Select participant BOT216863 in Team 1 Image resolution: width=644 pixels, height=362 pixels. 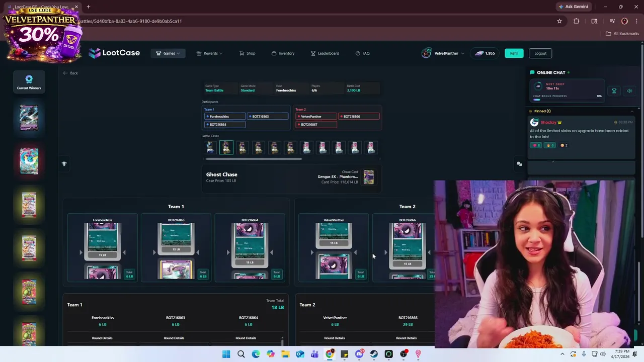(x=268, y=116)
